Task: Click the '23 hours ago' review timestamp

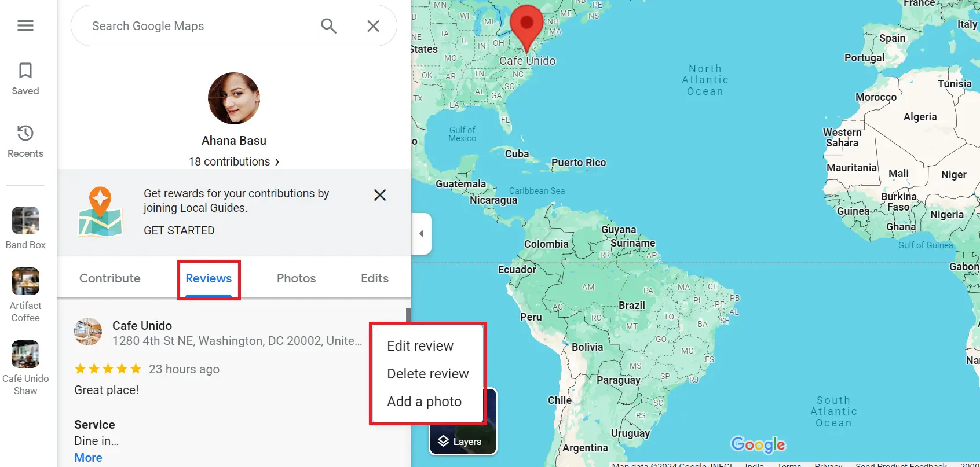Action: point(184,369)
